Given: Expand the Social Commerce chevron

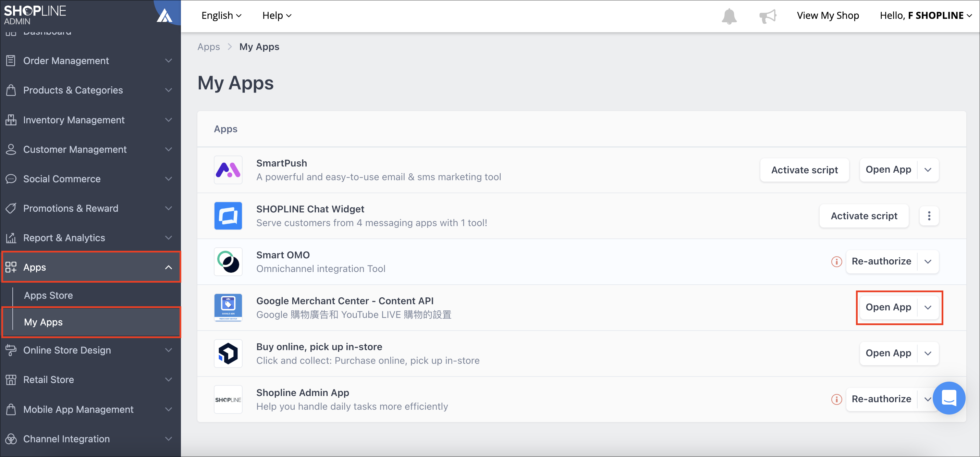Looking at the screenshot, I should 169,179.
